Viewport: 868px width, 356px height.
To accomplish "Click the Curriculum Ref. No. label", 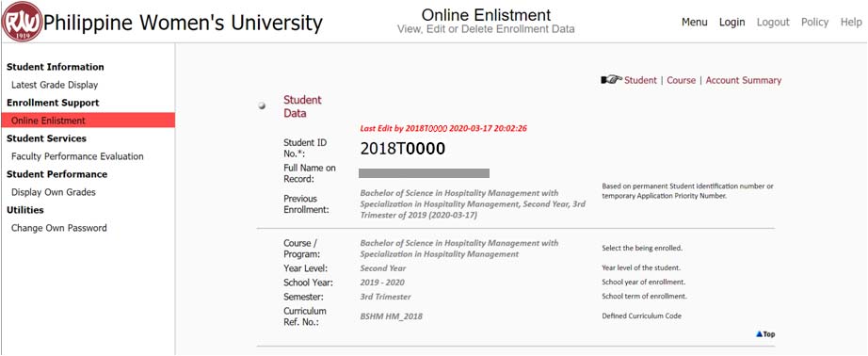I will 305,316.
